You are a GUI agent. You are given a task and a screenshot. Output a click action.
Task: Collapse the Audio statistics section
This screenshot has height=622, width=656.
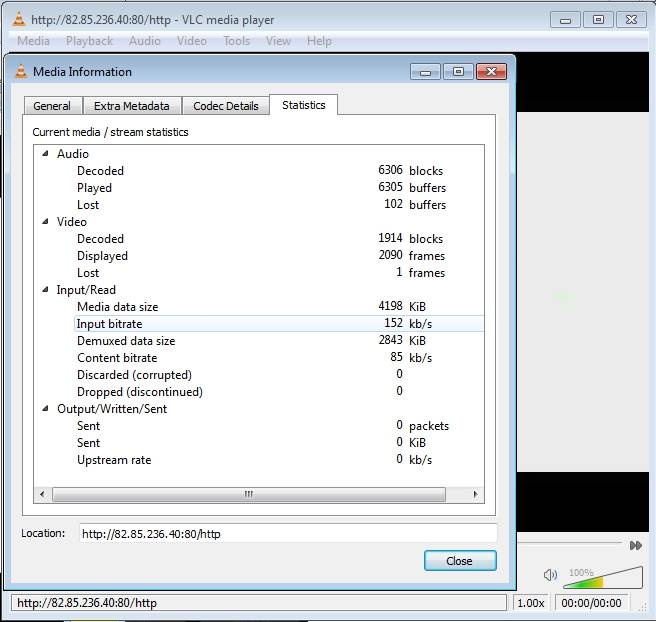pos(44,154)
